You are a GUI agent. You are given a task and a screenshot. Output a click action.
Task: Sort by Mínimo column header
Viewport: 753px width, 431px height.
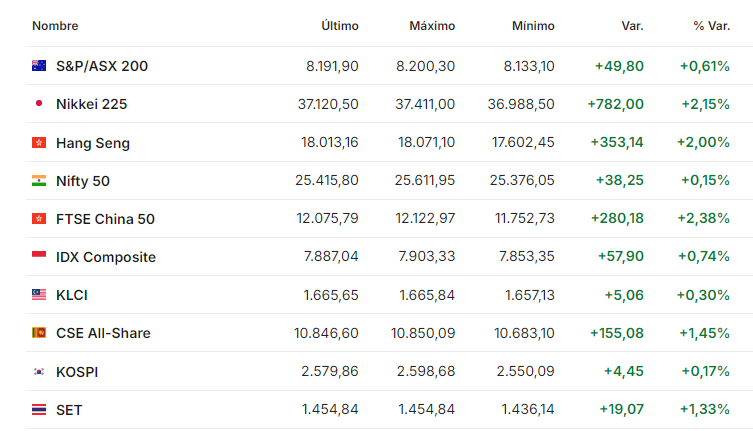(x=533, y=25)
